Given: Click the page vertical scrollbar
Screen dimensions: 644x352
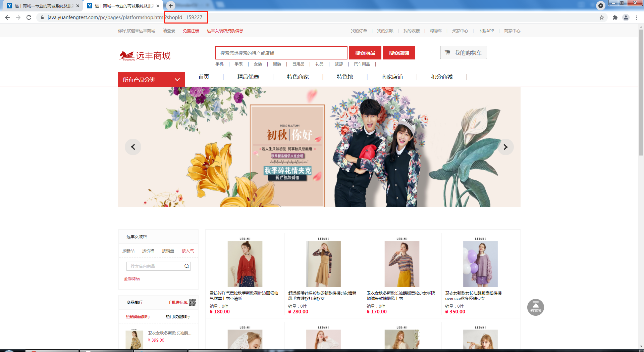Looking at the screenshot, I should pyautogui.click(x=641, y=92).
